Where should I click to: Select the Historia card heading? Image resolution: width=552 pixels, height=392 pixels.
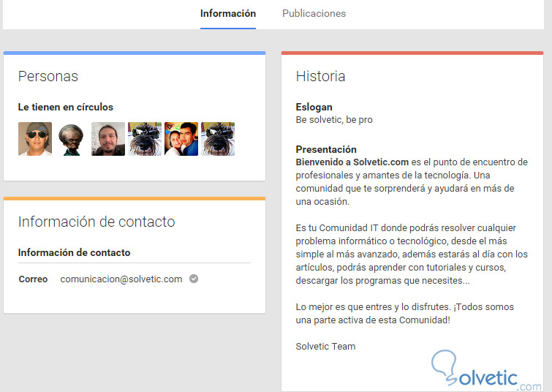pyautogui.click(x=320, y=76)
